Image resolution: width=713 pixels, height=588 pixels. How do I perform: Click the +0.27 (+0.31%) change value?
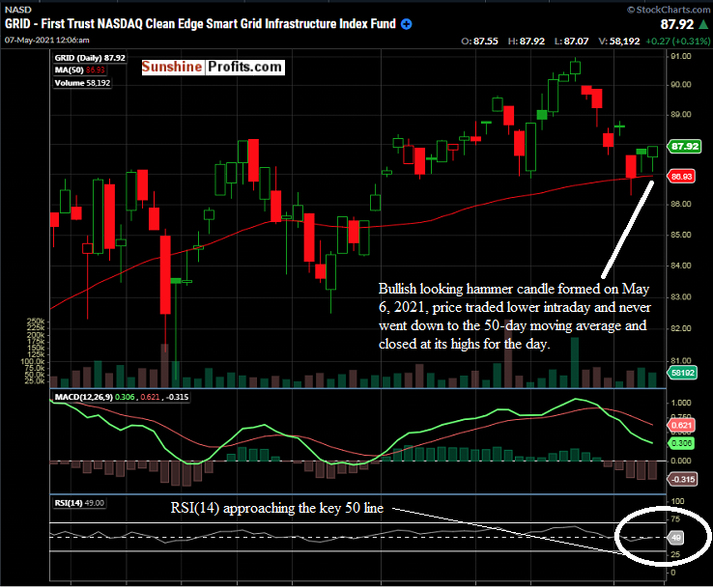pyautogui.click(x=677, y=41)
